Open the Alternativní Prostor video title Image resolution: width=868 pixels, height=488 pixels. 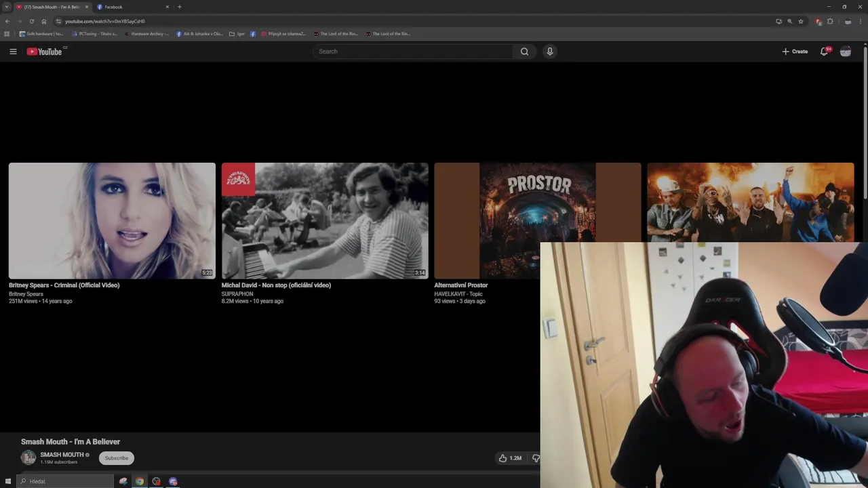[x=461, y=285]
